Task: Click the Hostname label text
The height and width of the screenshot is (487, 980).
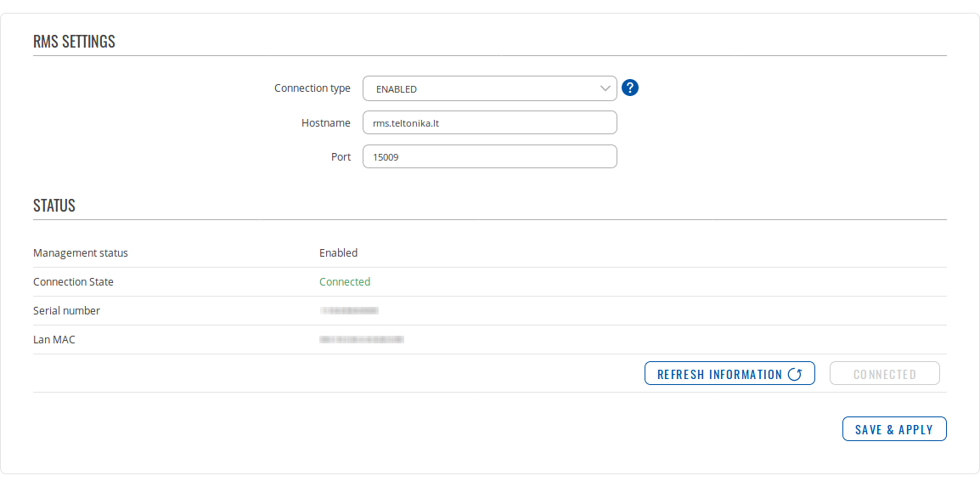Action: click(325, 122)
